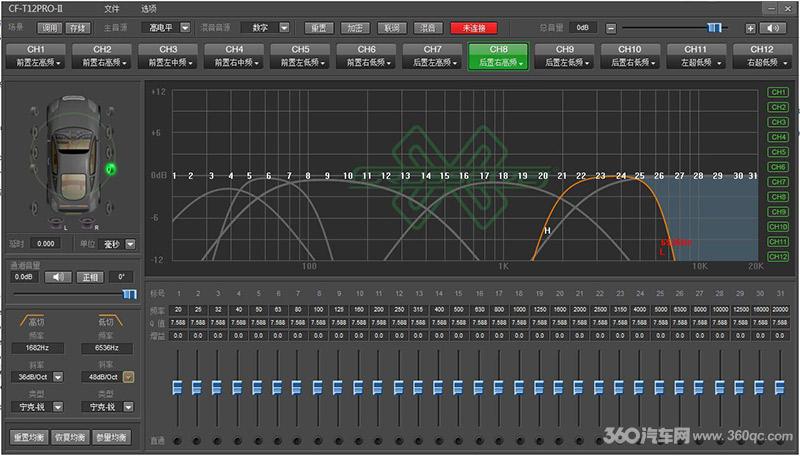Image resolution: width=800 pixels, height=456 pixels.
Task: Switch to the CH9 channel tab
Action: (x=564, y=49)
